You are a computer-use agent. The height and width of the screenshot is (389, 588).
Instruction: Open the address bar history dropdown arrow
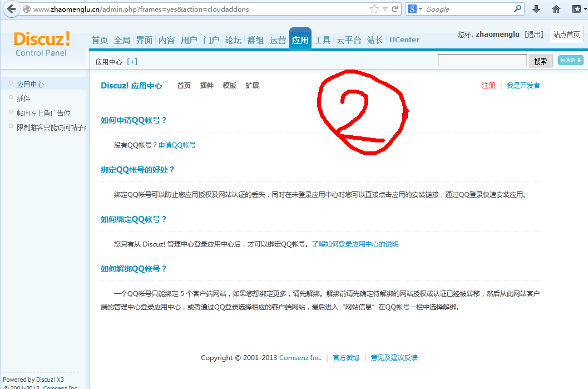[385, 9]
